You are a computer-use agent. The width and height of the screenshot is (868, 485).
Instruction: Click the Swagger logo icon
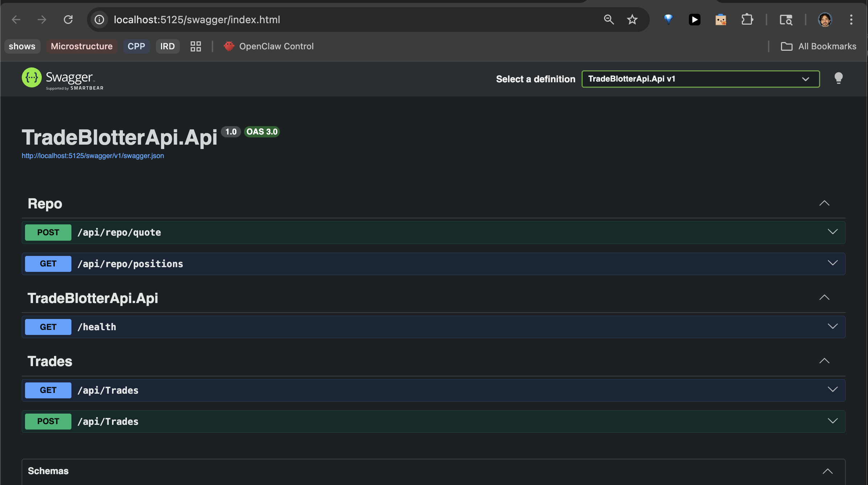pyautogui.click(x=32, y=78)
